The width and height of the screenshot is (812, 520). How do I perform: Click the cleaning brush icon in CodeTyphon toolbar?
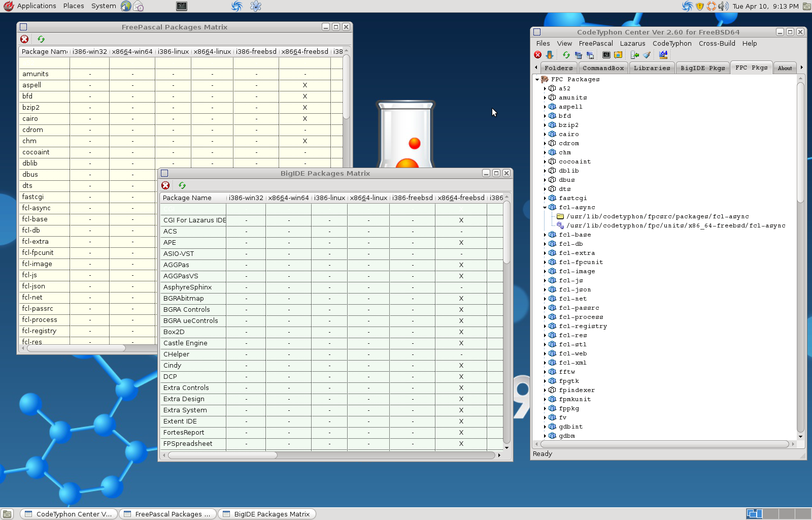click(647, 55)
